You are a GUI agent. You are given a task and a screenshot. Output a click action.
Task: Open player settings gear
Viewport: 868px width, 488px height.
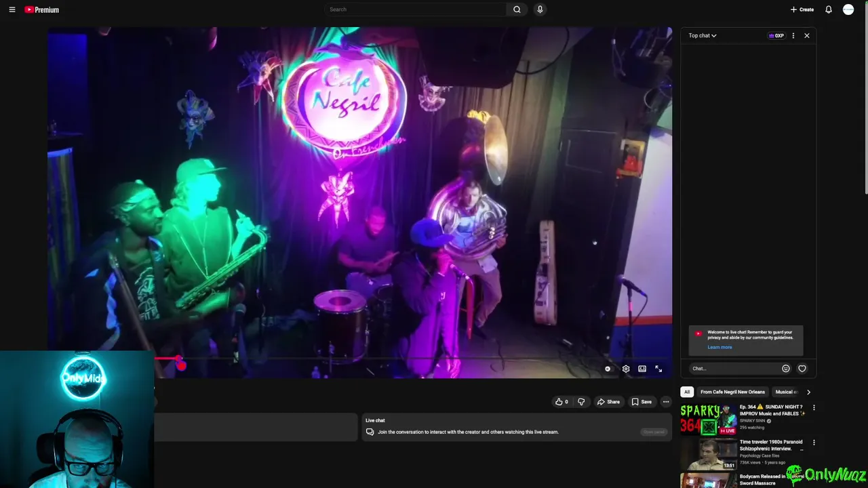pos(626,369)
